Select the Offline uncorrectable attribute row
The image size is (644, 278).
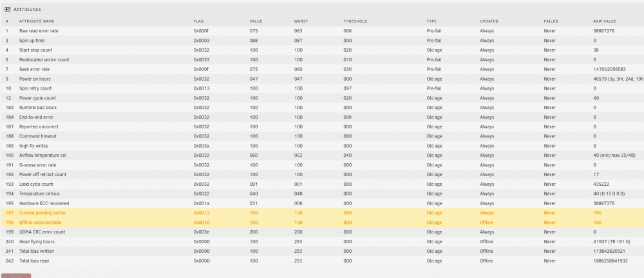click(x=322, y=223)
